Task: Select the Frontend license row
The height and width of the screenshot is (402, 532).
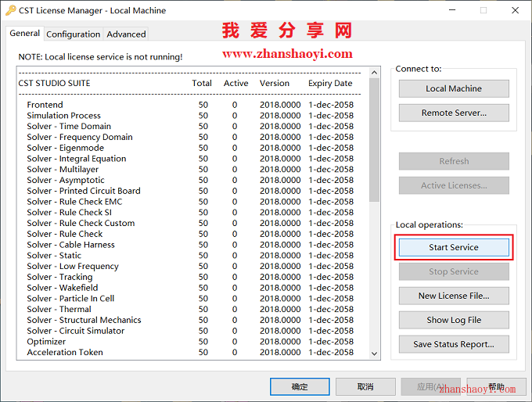Action: point(190,105)
